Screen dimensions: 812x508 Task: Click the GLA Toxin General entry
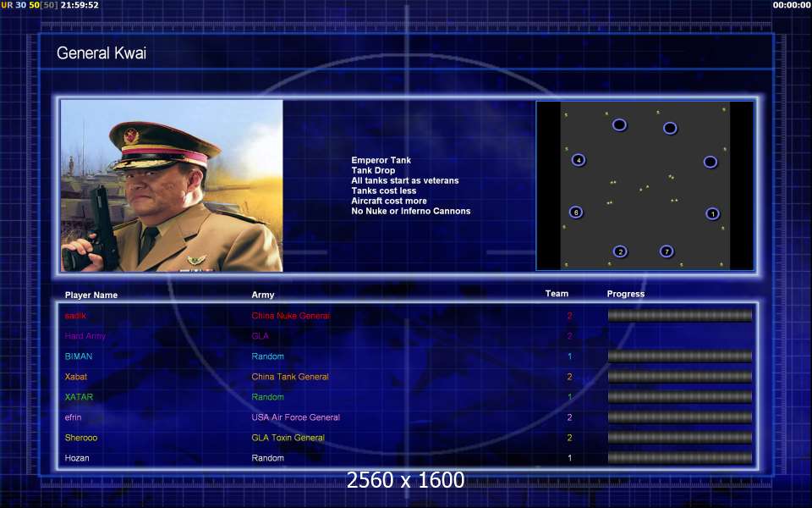288,438
